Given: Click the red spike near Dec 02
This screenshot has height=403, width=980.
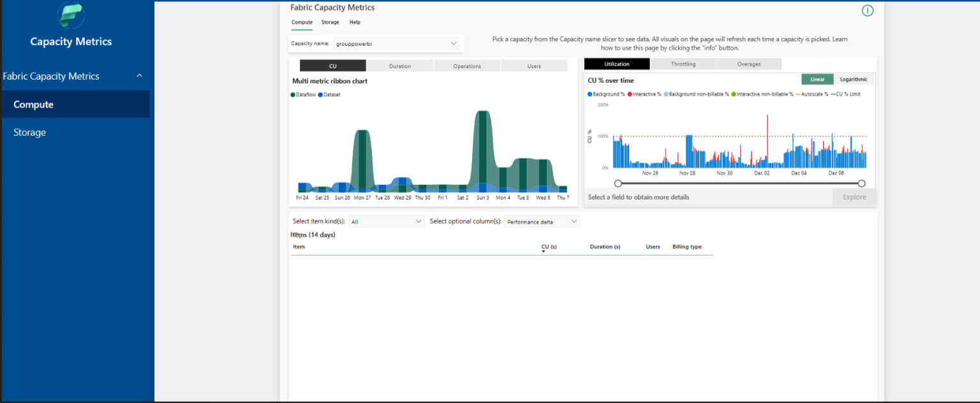Looking at the screenshot, I should (x=767, y=137).
